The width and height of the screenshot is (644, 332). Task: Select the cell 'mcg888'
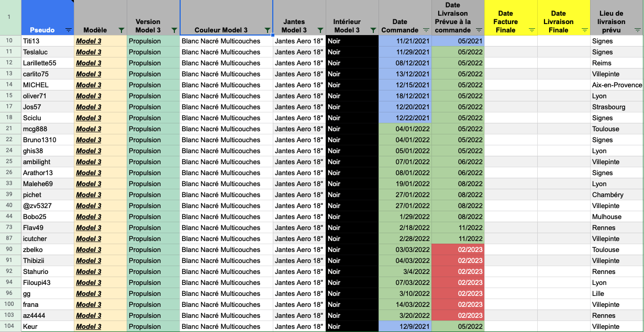(48, 129)
